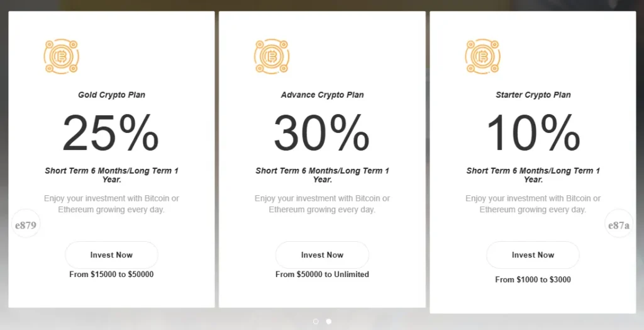Go to previous slide using left arrow
This screenshot has width=644, height=330.
26,224
